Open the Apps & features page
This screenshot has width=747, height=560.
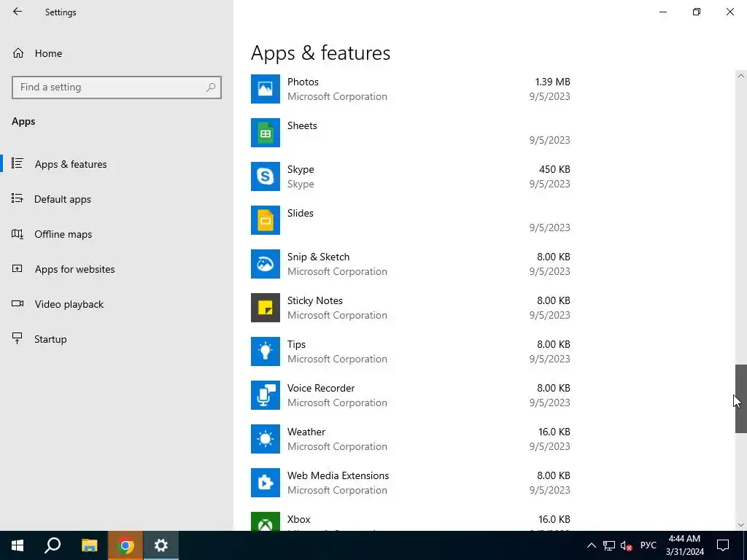[117, 164]
